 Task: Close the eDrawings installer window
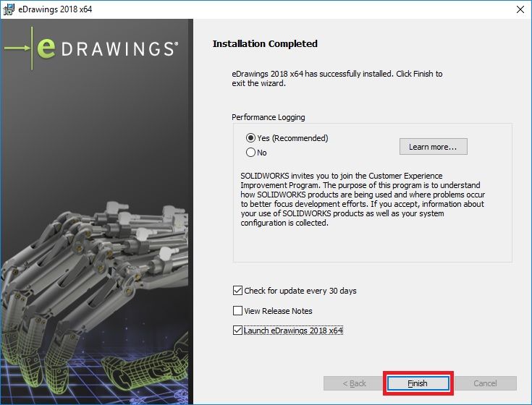[520, 9]
